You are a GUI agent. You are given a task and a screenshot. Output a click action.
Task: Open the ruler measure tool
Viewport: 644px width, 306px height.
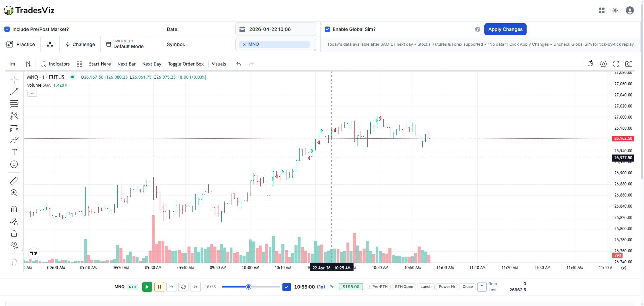[x=14, y=181]
